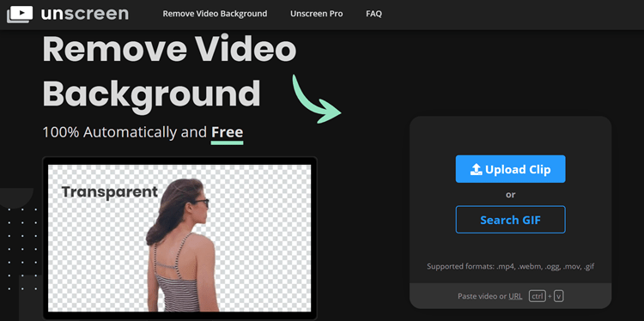This screenshot has width=644, height=321.
Task: Open the Unscreen Pro page
Action: coord(316,14)
